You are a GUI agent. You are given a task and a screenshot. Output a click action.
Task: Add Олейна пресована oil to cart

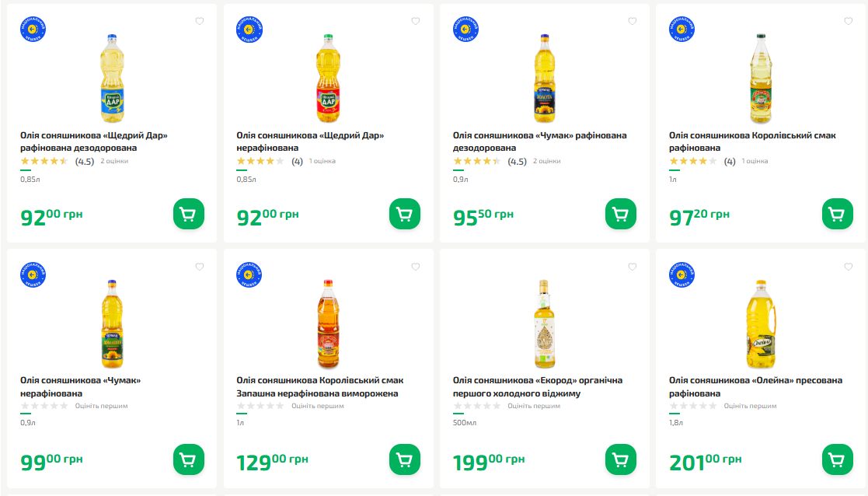pyautogui.click(x=836, y=459)
